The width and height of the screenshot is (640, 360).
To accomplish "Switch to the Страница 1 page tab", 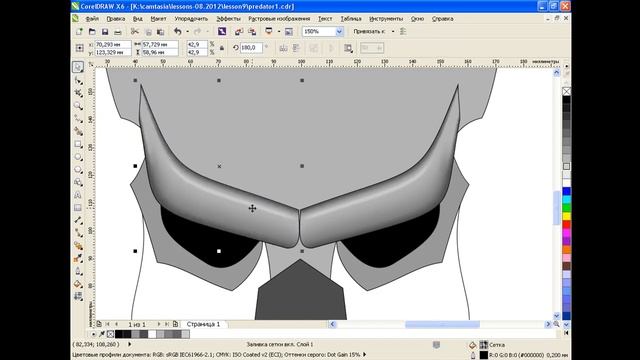I will pos(203,324).
